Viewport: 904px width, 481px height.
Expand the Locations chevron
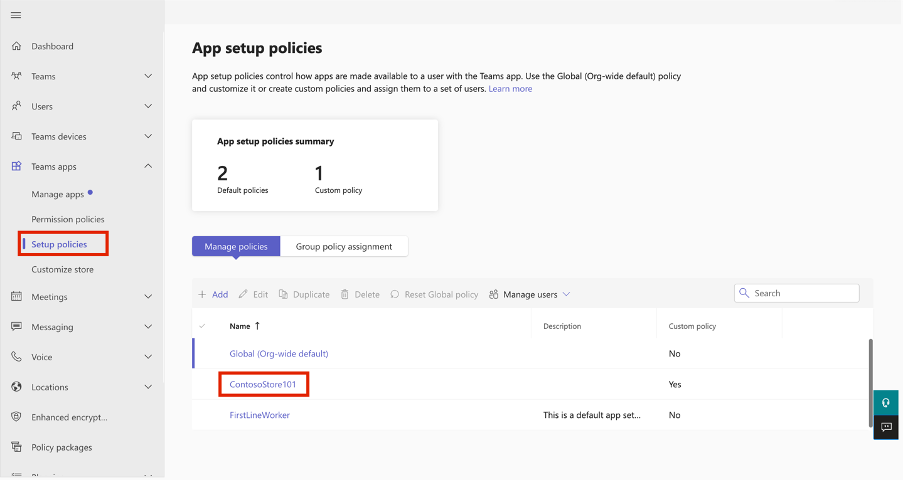click(148, 386)
